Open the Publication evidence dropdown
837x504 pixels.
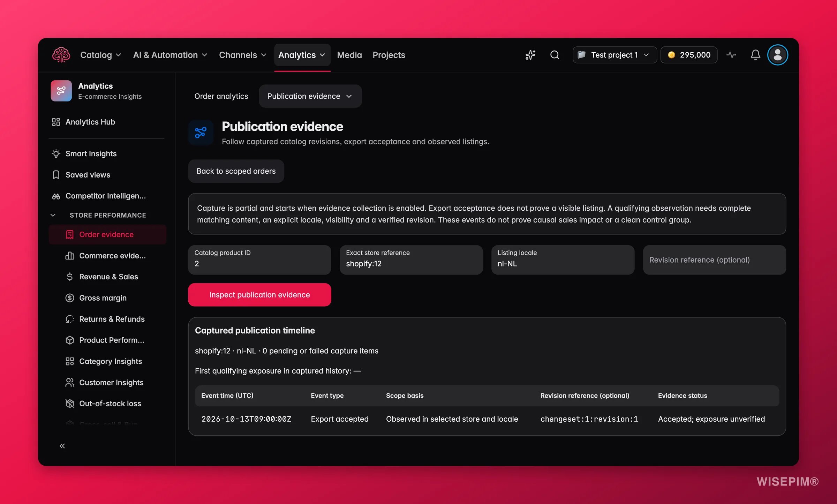tap(310, 96)
